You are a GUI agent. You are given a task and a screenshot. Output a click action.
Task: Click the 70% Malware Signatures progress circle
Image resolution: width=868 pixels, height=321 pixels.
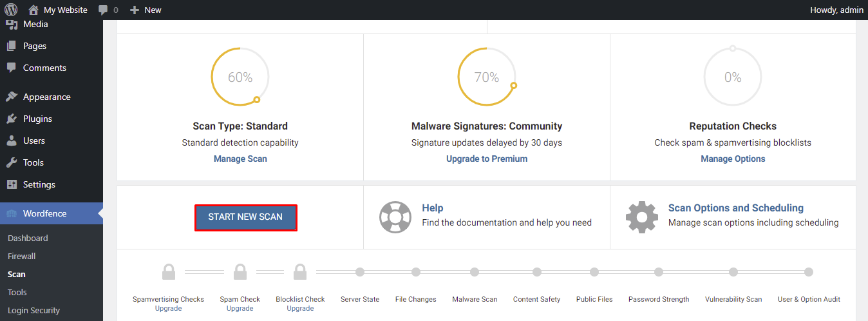point(487,77)
